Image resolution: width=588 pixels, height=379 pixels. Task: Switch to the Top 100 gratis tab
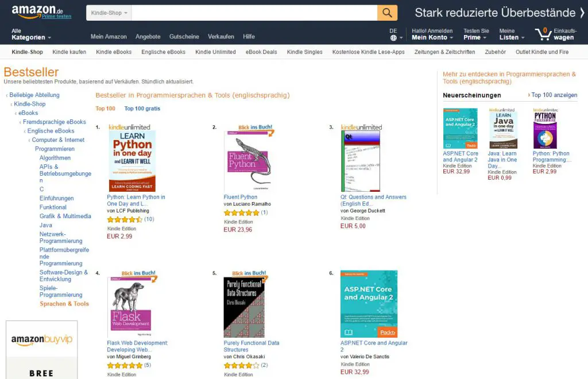coord(142,109)
